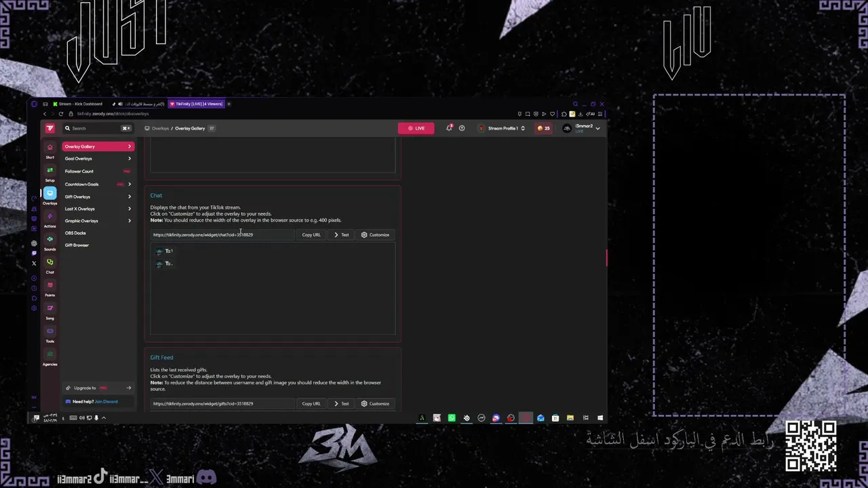Switch to the Stream - Kick Dashboard tab
The image size is (868, 488).
pos(77,104)
